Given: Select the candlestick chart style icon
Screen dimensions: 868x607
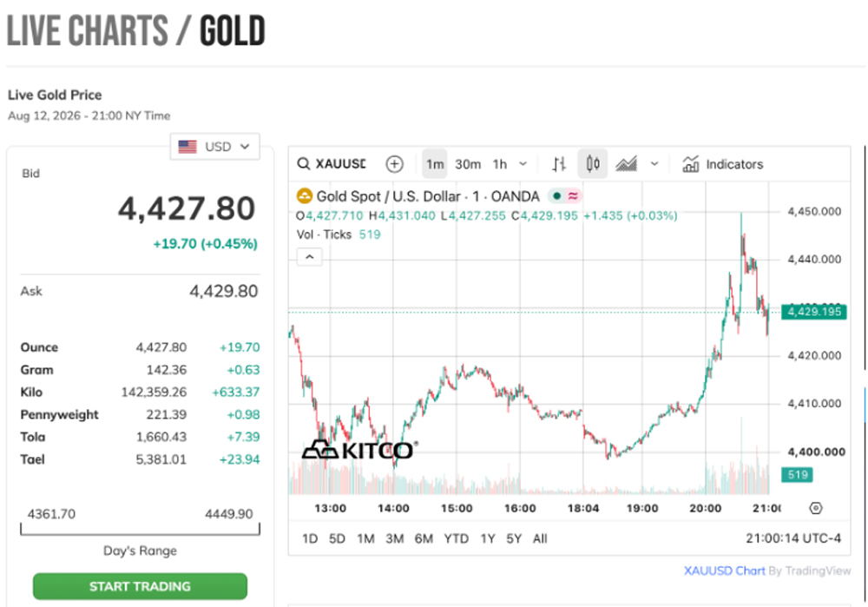Looking at the screenshot, I should point(592,164).
